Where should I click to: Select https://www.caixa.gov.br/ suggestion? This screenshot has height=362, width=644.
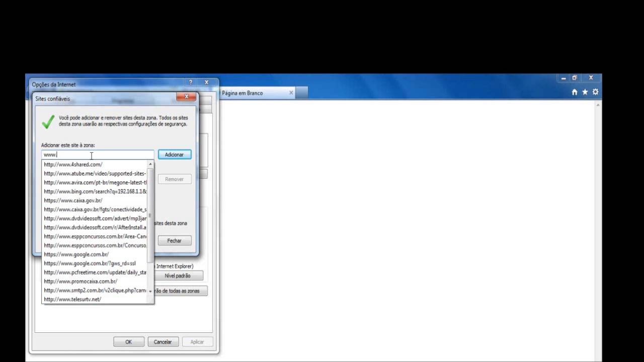pos(95,201)
